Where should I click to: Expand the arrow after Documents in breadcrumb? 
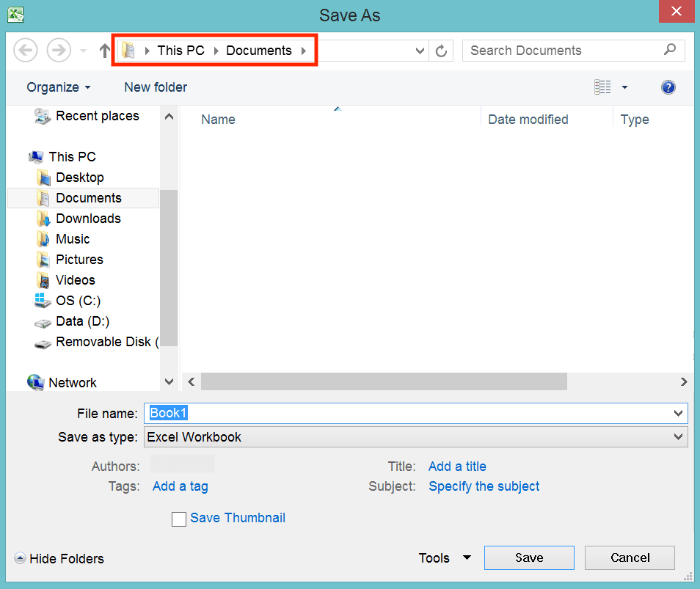pos(304,51)
